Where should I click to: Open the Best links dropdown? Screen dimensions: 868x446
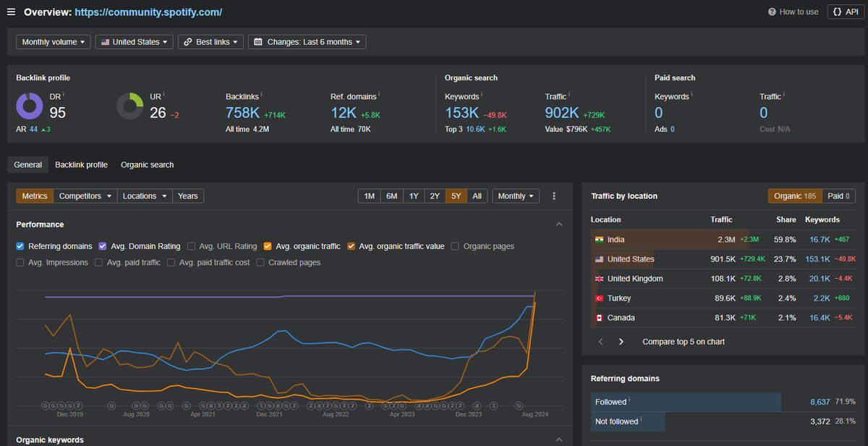coord(210,42)
